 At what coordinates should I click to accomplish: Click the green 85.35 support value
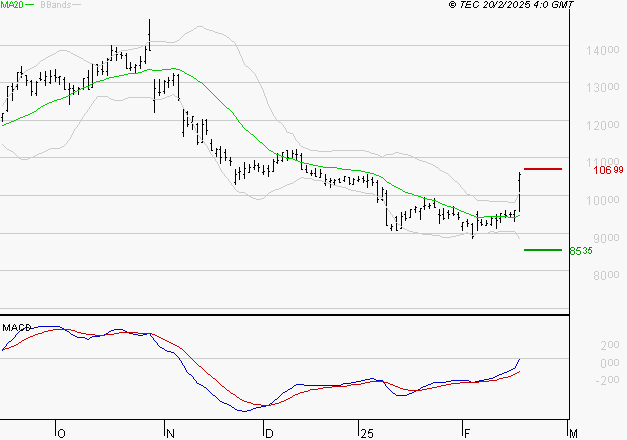point(581,251)
